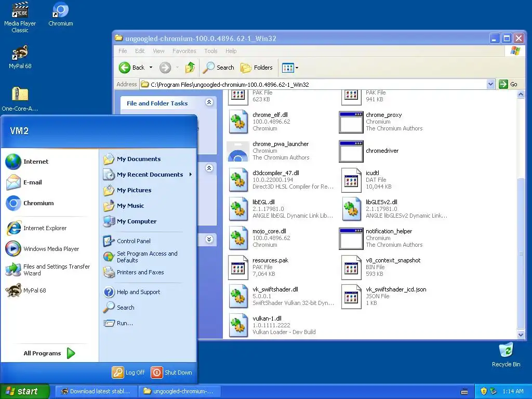Toggle the Folders pane button
Viewport: 532px width, 399px height.
(x=257, y=68)
